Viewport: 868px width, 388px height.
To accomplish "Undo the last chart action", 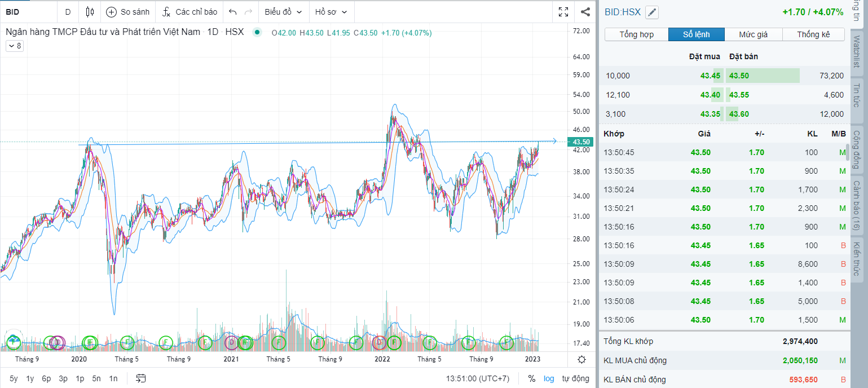I will pyautogui.click(x=233, y=12).
